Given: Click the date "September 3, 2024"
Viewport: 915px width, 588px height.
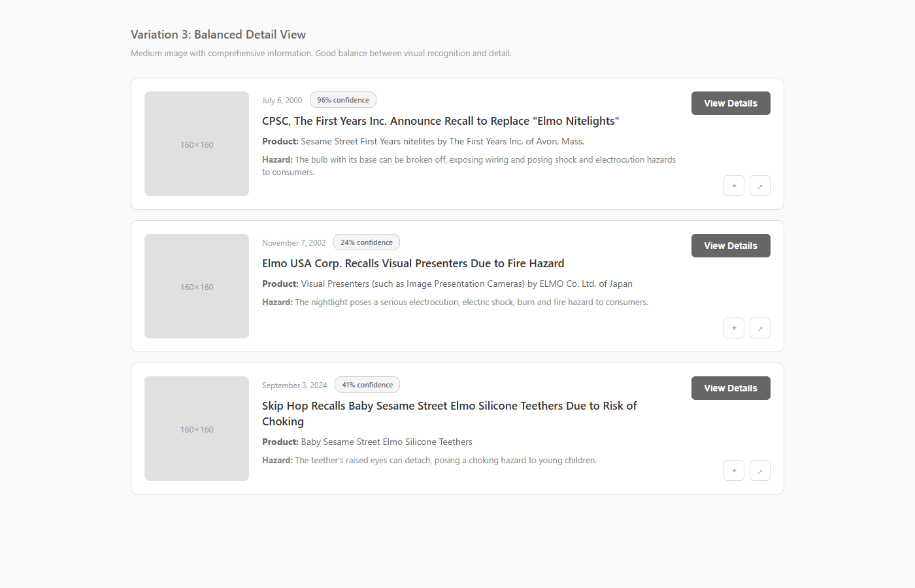Looking at the screenshot, I should pyautogui.click(x=295, y=385).
